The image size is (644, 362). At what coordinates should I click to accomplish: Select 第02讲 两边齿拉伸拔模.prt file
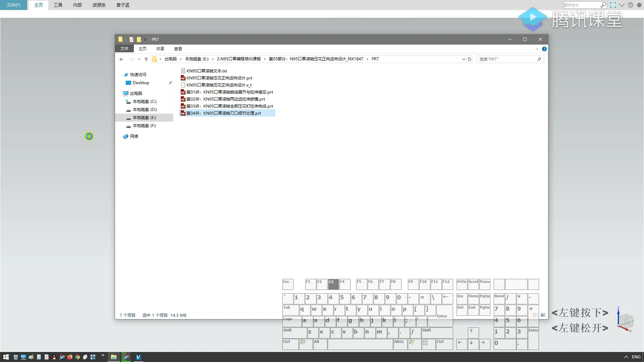(225, 99)
